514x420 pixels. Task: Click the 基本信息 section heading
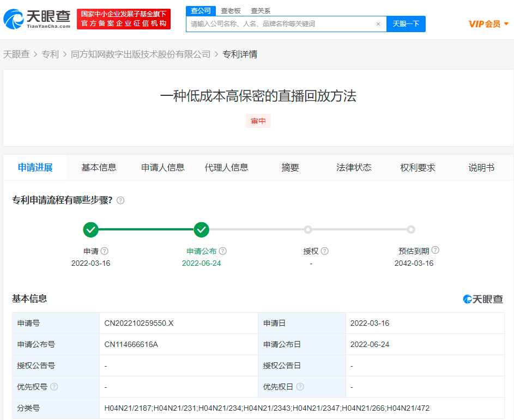click(29, 299)
